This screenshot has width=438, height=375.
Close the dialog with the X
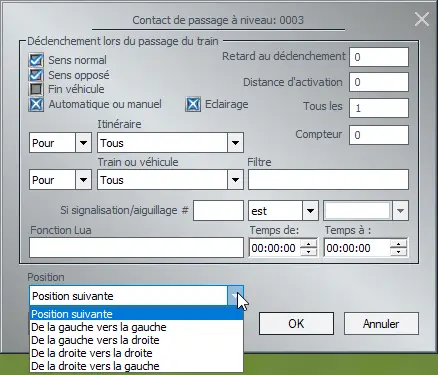(x=422, y=19)
